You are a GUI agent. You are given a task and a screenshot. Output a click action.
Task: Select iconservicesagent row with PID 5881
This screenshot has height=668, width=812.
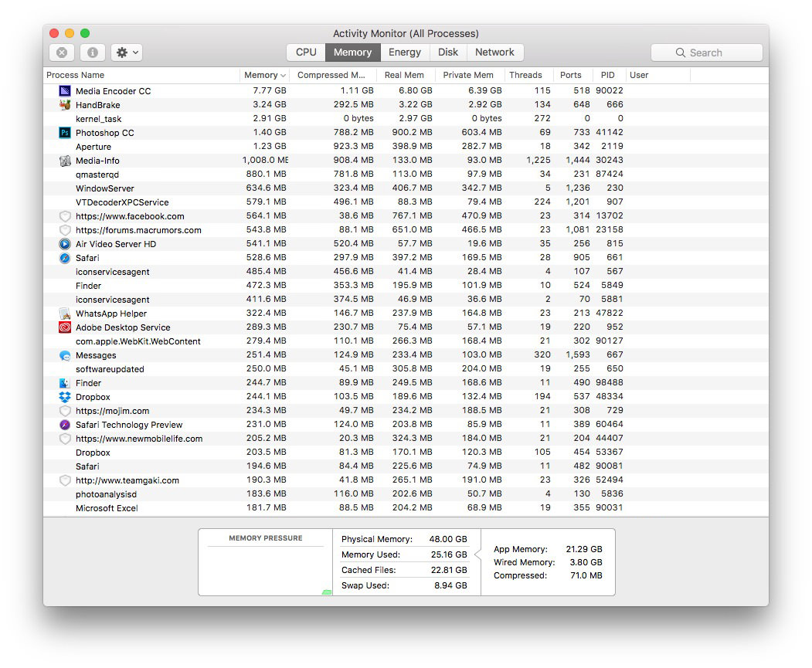click(x=406, y=300)
